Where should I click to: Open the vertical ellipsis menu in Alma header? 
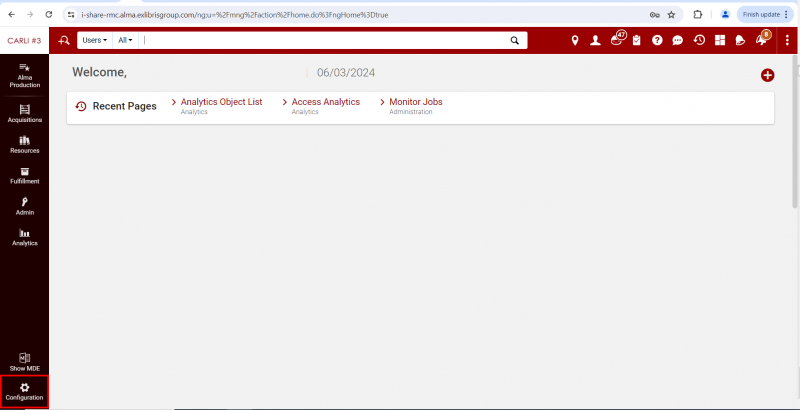pyautogui.click(x=787, y=40)
